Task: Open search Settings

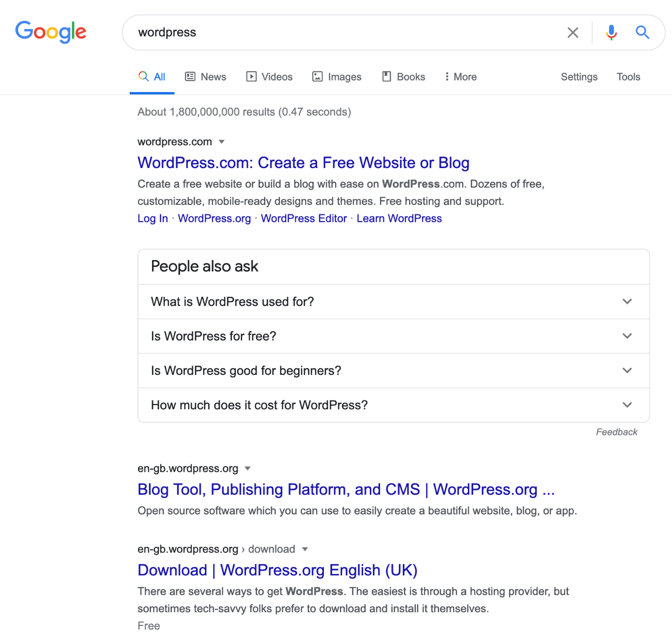Action: 579,77
